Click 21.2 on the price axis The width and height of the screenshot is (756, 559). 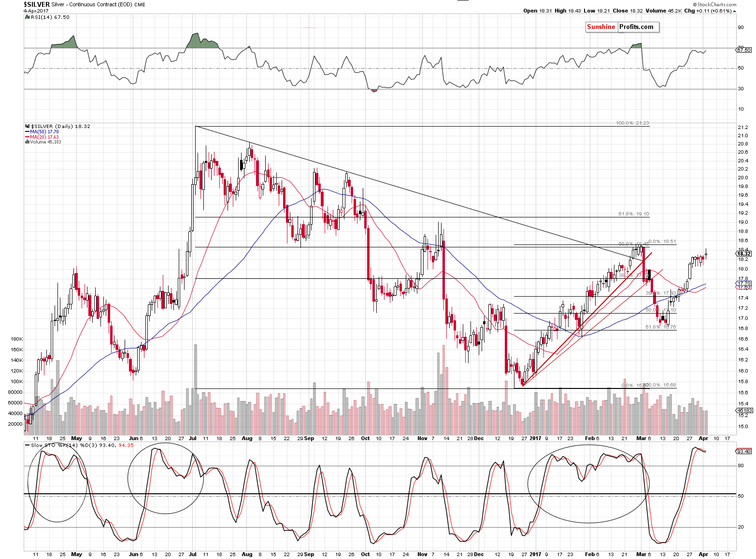743,127
